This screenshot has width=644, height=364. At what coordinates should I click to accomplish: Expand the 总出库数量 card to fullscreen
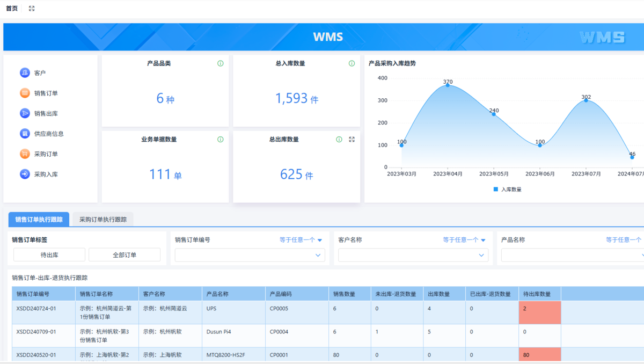click(352, 140)
